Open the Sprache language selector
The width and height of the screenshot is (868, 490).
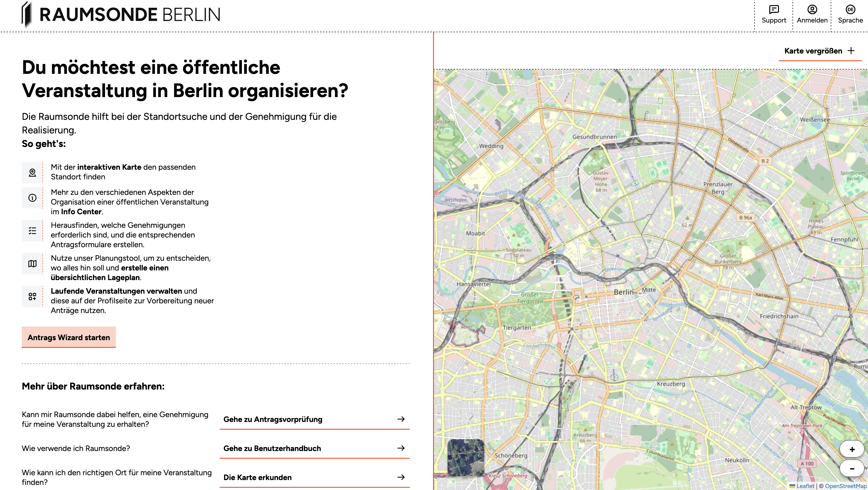[x=850, y=10]
